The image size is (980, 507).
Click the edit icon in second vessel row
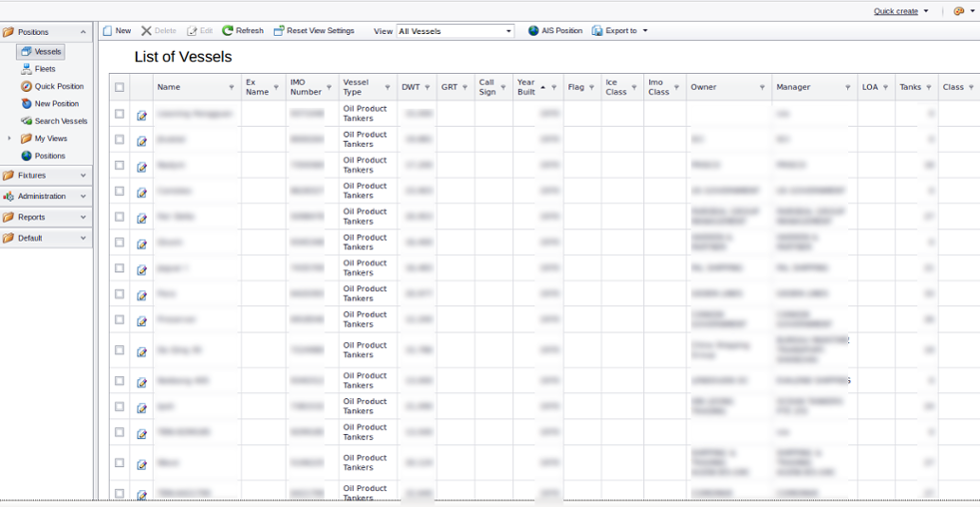coord(142,141)
